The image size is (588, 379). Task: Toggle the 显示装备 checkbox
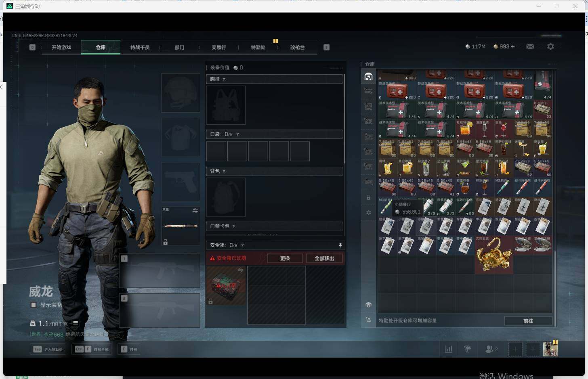(x=34, y=305)
